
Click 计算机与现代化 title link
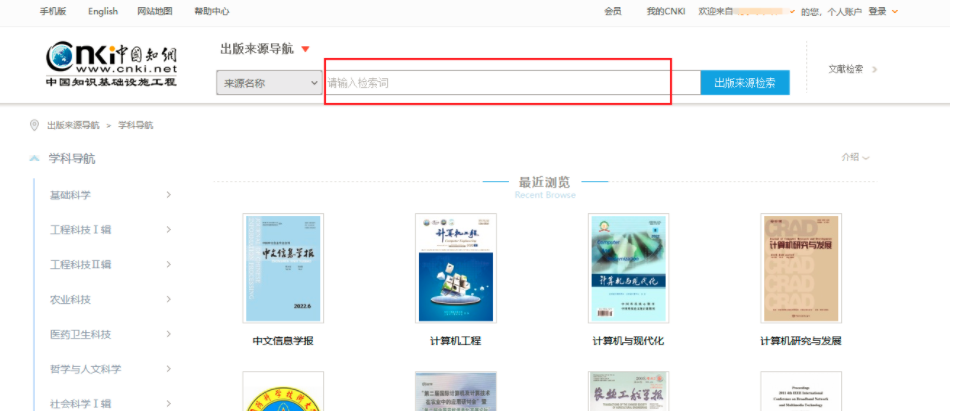point(628,341)
